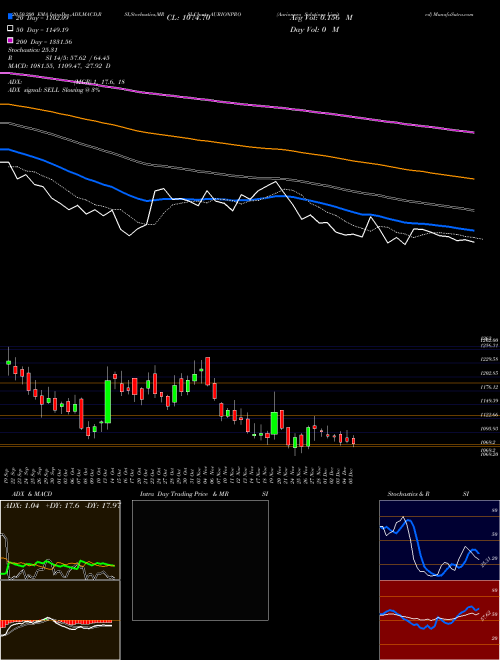Click the orange moving average line's right end
The height and width of the screenshot is (660, 500).
click(473, 179)
